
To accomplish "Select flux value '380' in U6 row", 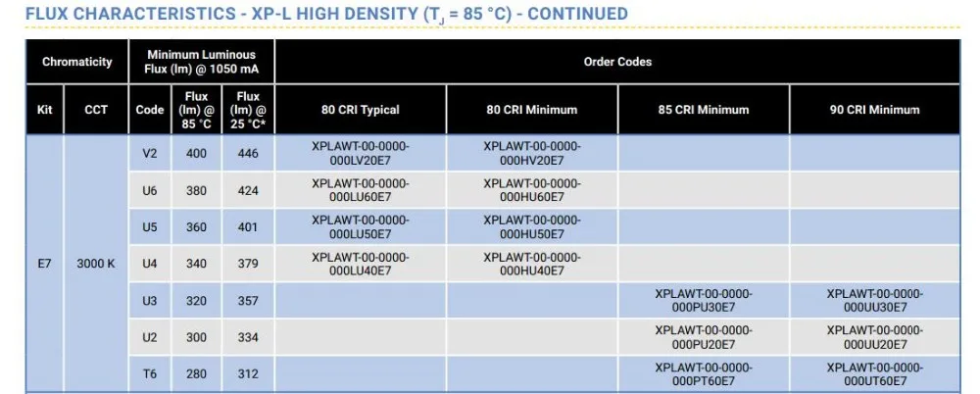I will (x=196, y=190).
